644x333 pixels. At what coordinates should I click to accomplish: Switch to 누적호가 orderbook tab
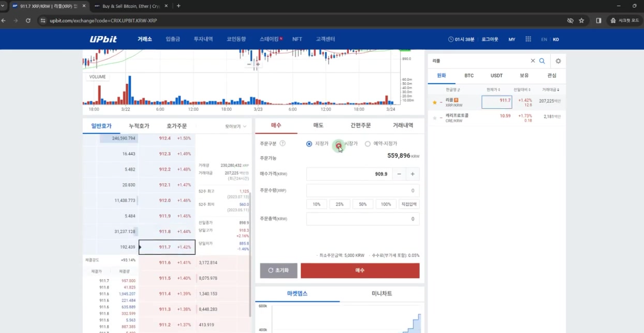pos(139,126)
